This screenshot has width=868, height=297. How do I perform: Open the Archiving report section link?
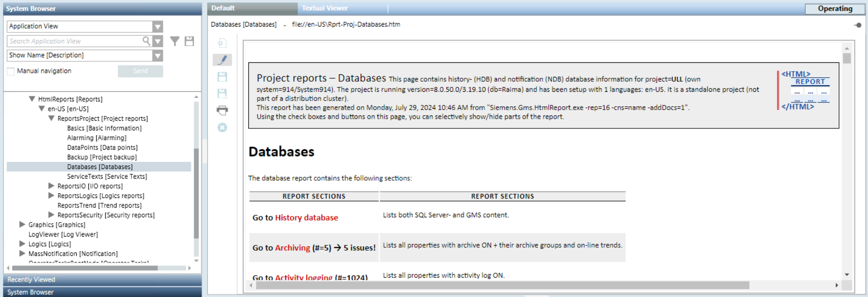(x=292, y=248)
